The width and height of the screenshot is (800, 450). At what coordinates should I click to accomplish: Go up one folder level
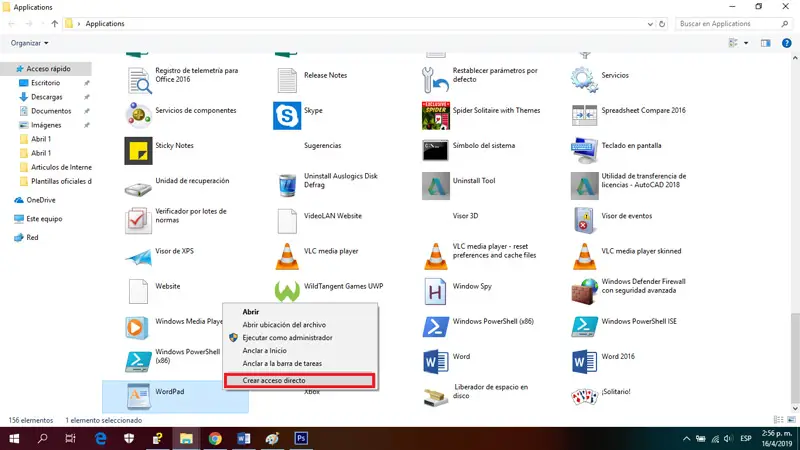tap(55, 24)
